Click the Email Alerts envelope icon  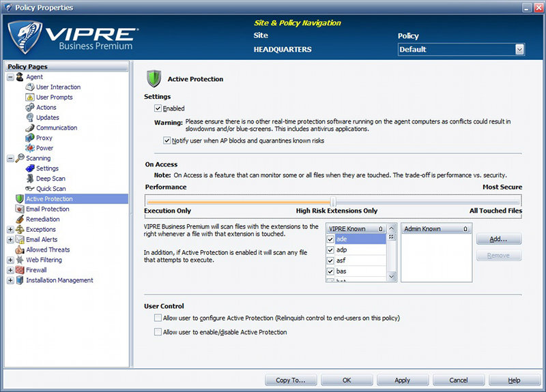click(20, 239)
